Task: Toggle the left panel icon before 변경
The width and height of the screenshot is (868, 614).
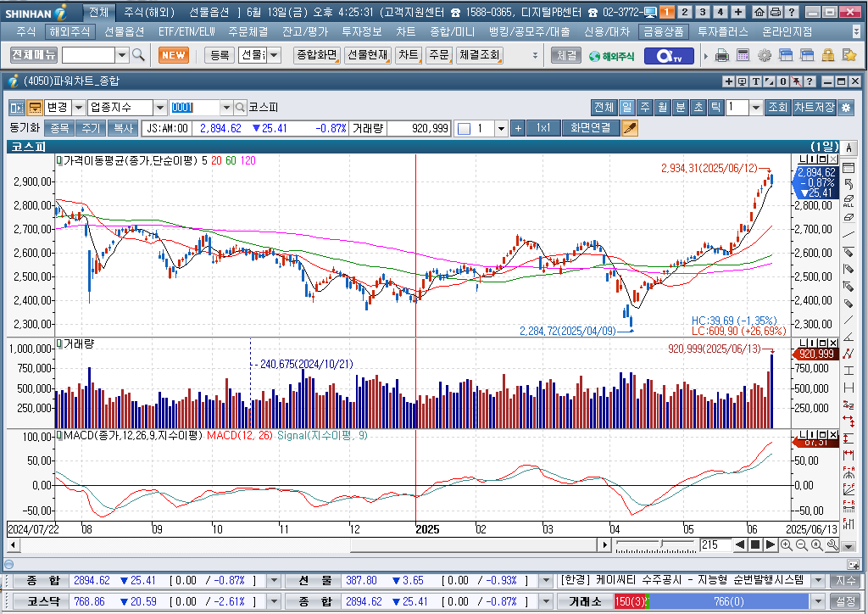Action: (17, 108)
